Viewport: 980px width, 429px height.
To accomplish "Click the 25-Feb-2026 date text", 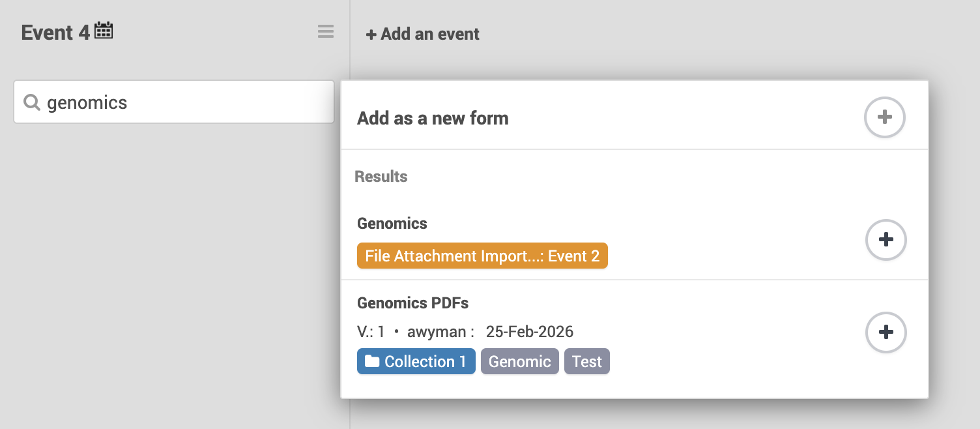I will (x=529, y=332).
